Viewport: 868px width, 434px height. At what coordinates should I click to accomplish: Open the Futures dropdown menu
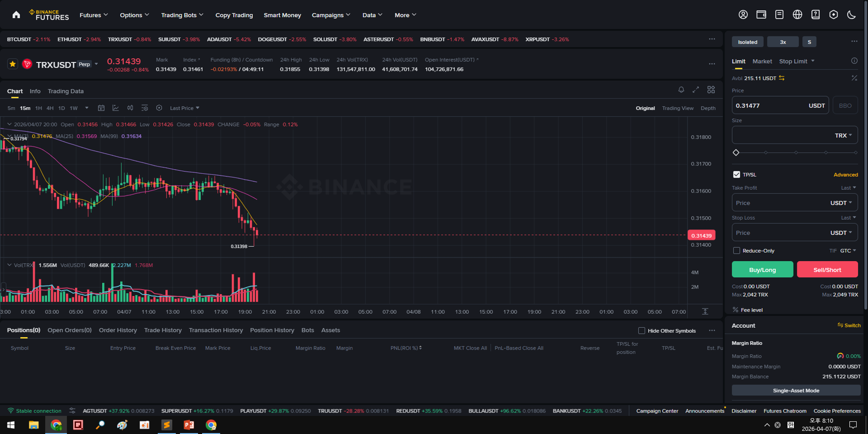pyautogui.click(x=94, y=15)
